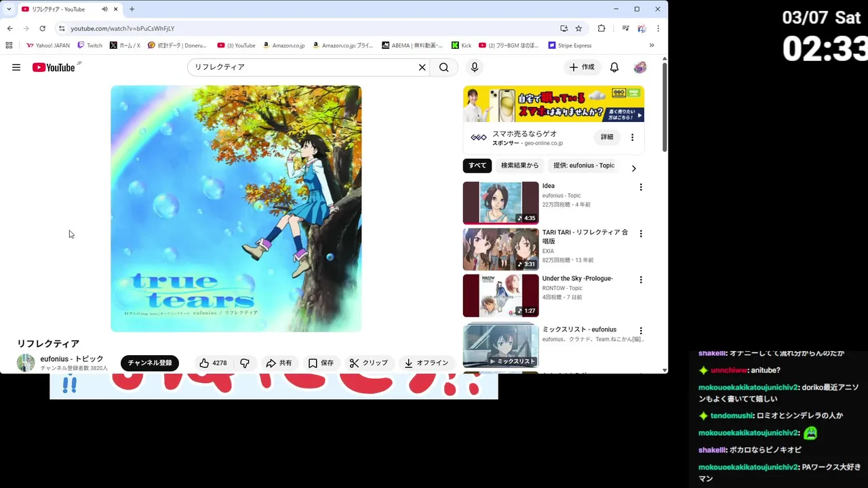The height and width of the screenshot is (488, 868).
Task: Like the video with thumbs up
Action: click(212, 363)
